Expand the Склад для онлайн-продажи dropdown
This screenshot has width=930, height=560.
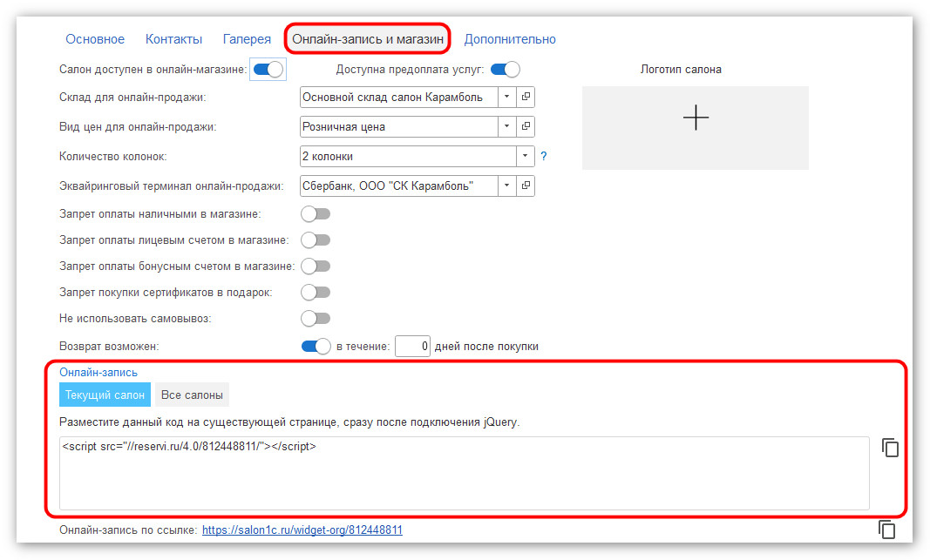506,97
